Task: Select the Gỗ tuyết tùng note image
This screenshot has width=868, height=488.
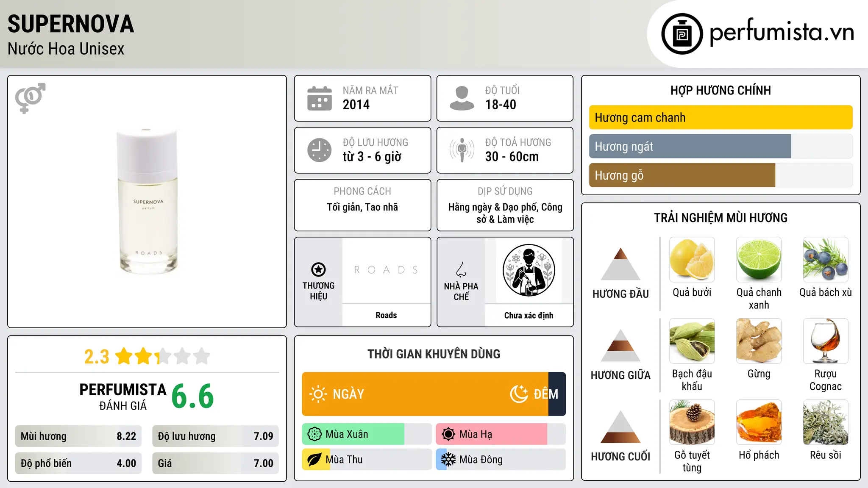Action: coord(692,422)
